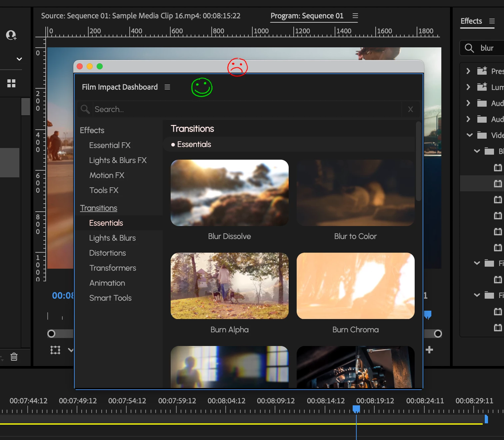Click left handle of program zoom scrollbar
Screen dimensions: 504x440
(51, 334)
